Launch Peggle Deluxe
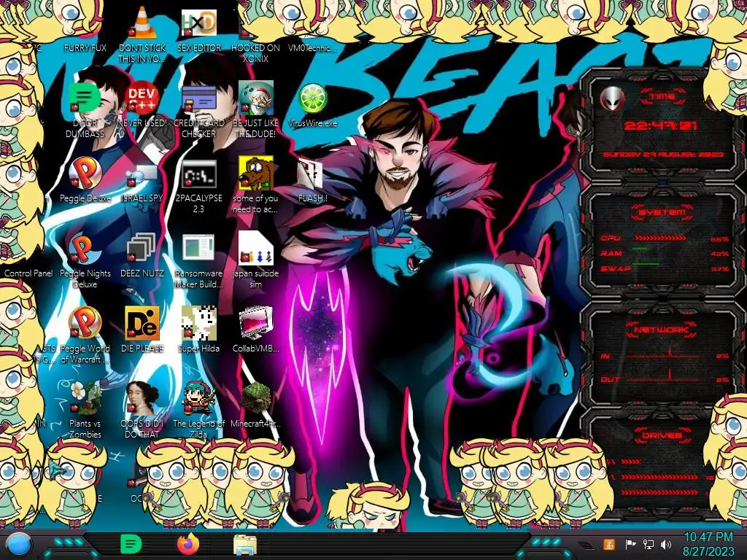 pos(85,179)
